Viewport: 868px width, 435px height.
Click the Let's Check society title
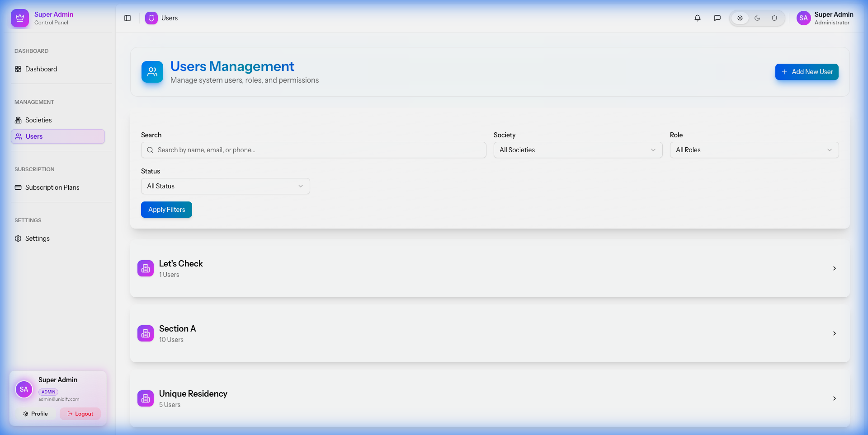[181, 264]
